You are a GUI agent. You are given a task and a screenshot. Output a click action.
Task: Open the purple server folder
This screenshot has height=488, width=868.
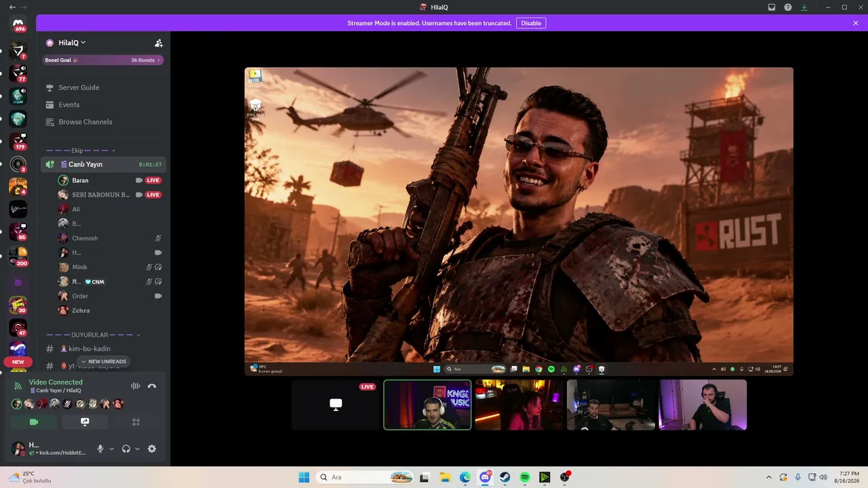(18, 283)
